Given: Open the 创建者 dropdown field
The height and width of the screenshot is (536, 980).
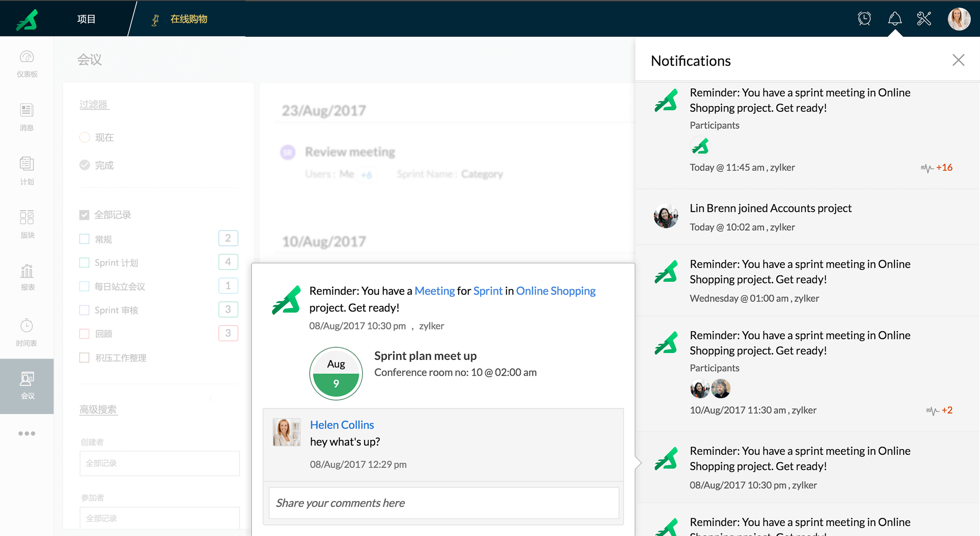Looking at the screenshot, I should 160,463.
